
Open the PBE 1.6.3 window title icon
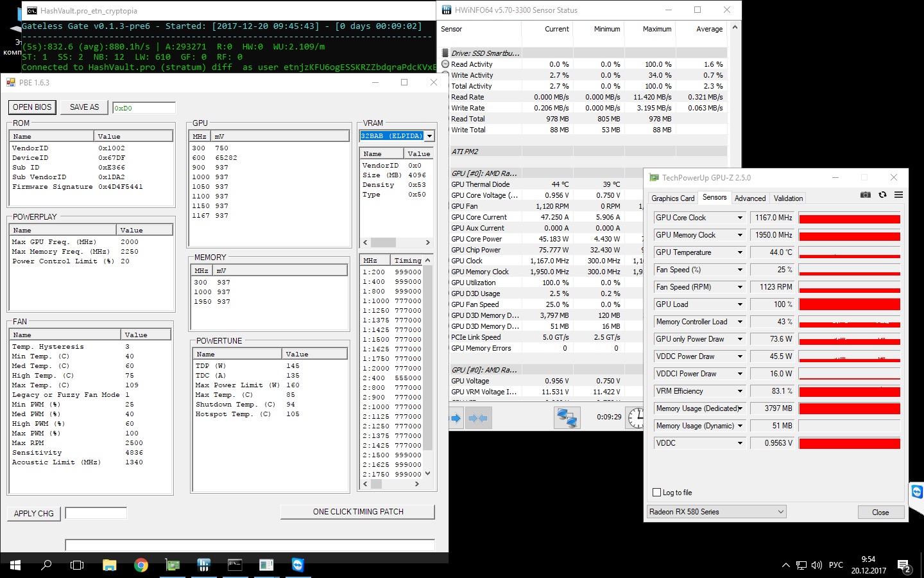pos(11,82)
